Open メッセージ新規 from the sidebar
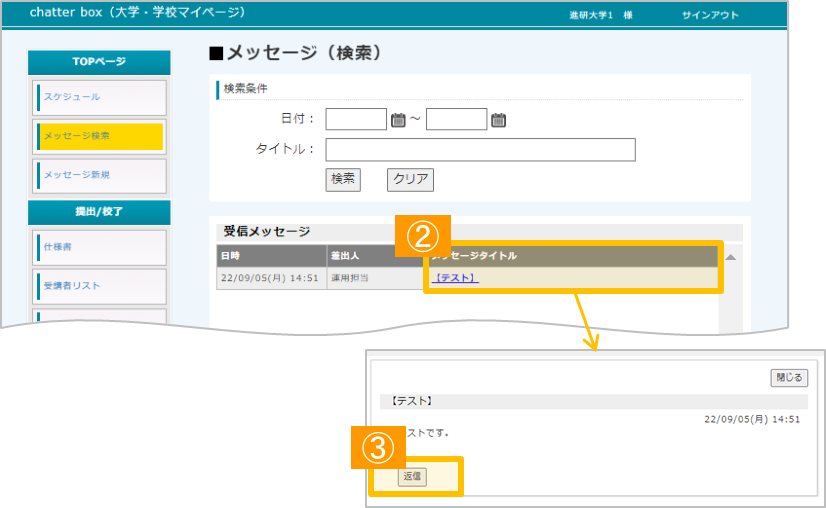This screenshot has width=826, height=508. pyautogui.click(x=99, y=175)
